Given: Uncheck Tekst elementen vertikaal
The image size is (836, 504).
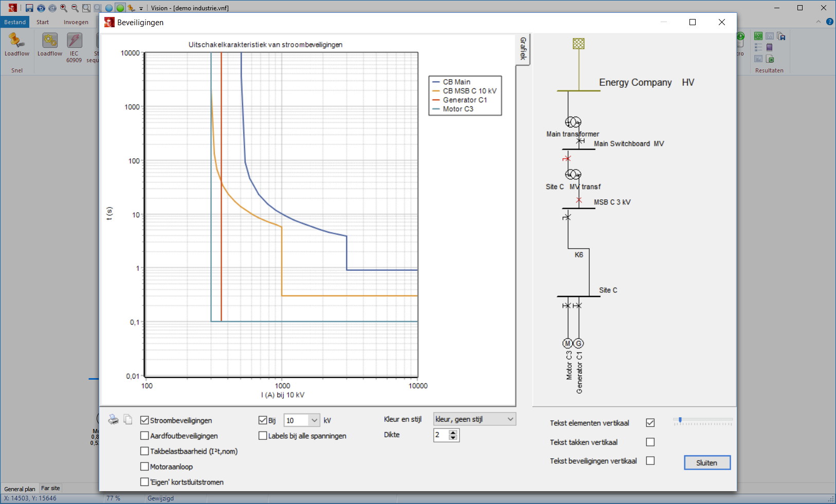Looking at the screenshot, I should (x=650, y=423).
